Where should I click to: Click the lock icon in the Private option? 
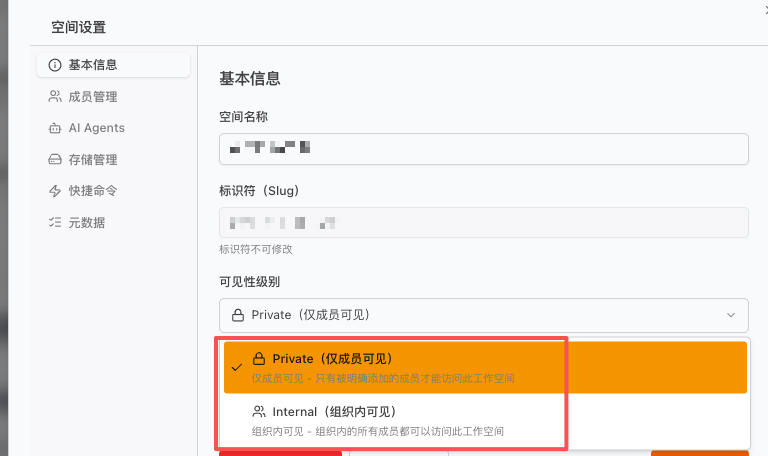(259, 359)
